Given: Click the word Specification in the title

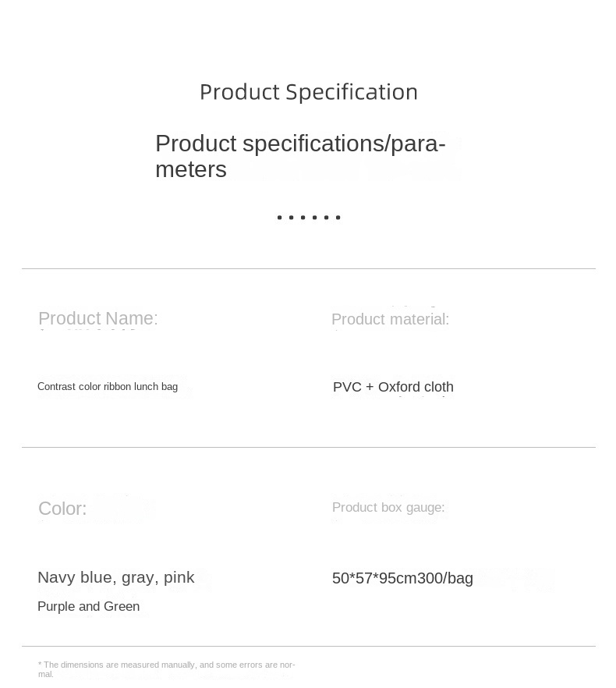Looking at the screenshot, I should tap(352, 92).
